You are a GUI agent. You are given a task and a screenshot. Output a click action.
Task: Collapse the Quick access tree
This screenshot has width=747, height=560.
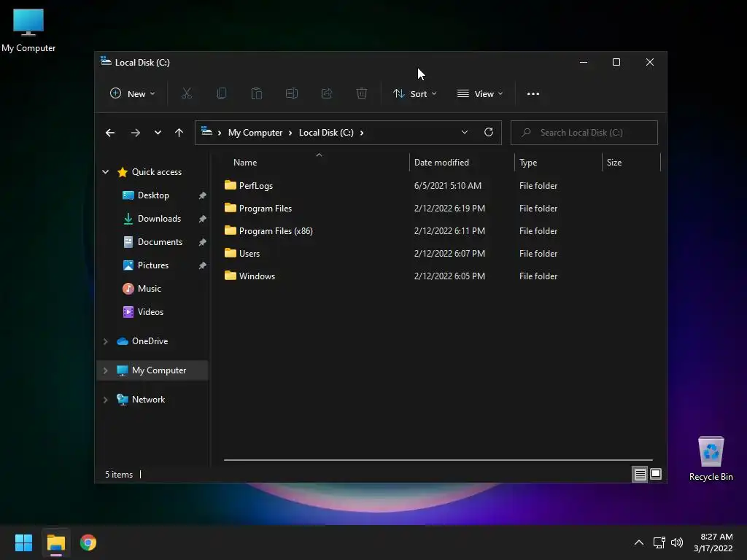(105, 172)
